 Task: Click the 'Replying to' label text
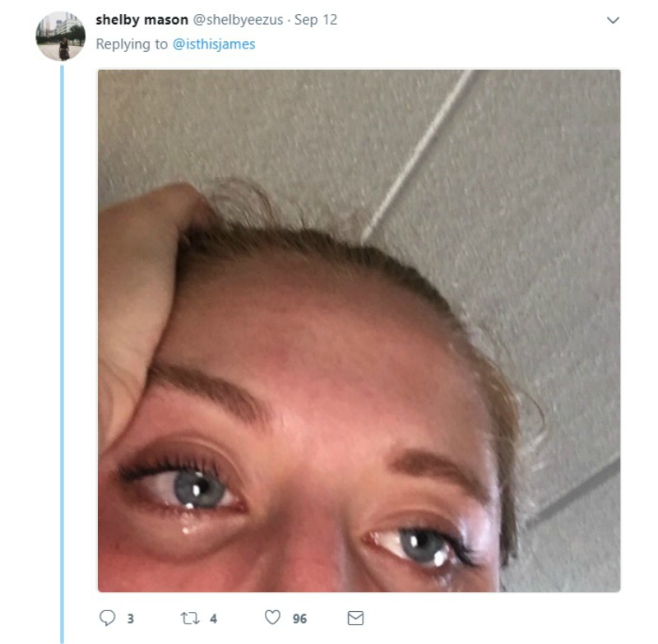132,44
